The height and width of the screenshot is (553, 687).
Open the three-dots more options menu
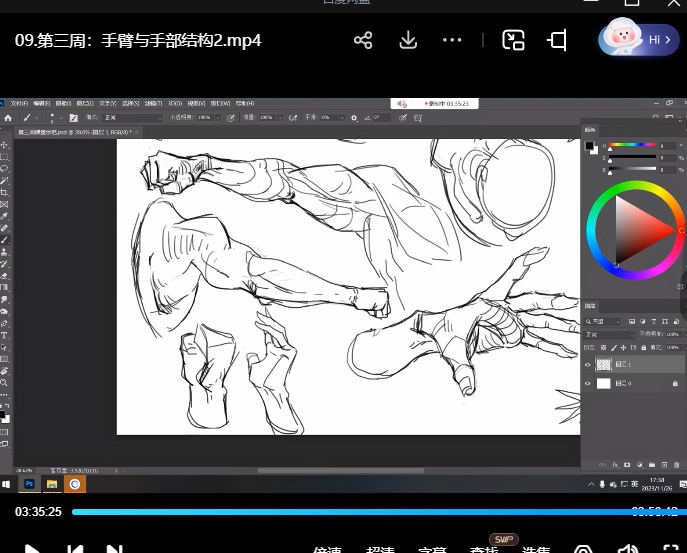(x=452, y=40)
